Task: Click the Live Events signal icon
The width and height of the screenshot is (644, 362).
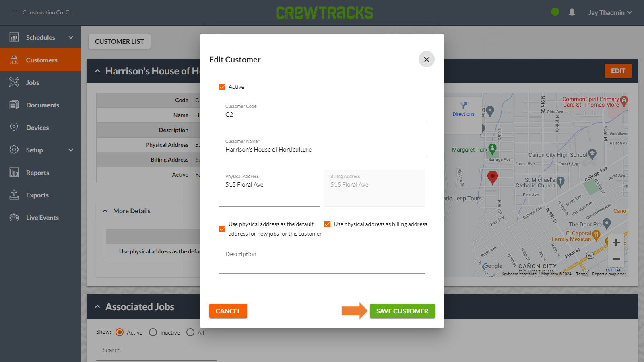Action: tap(14, 218)
